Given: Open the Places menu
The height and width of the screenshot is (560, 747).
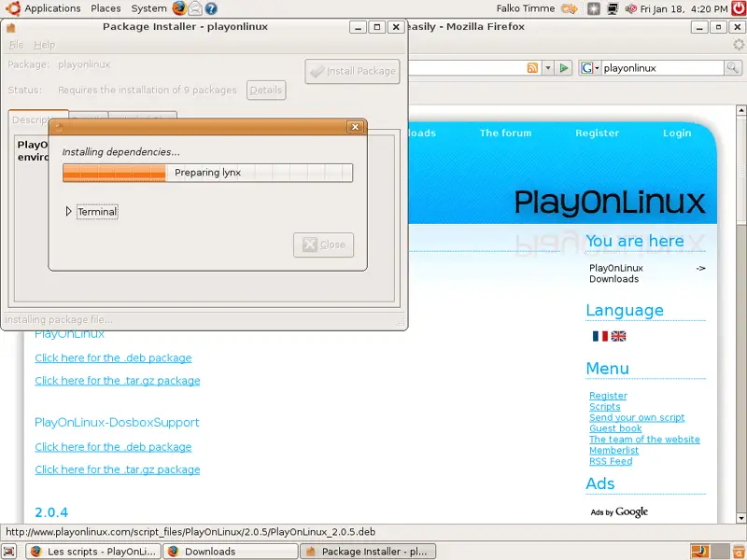Looking at the screenshot, I should coord(106,8).
